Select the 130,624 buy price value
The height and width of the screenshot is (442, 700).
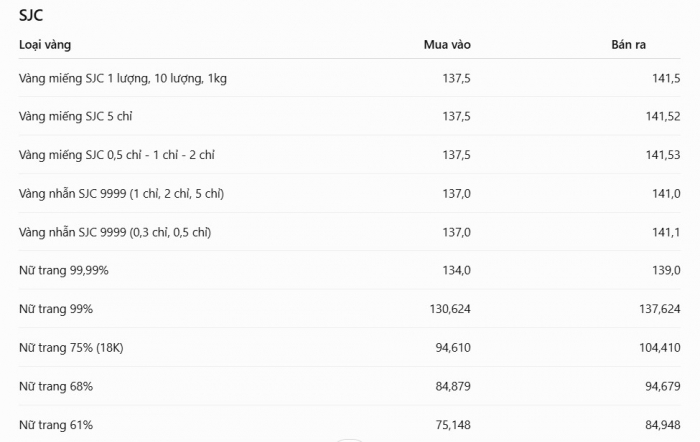point(450,309)
